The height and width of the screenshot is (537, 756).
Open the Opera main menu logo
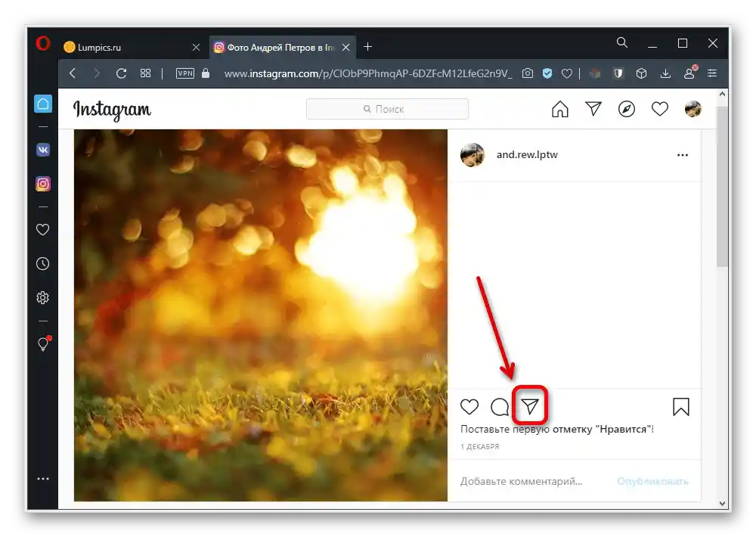(x=43, y=44)
